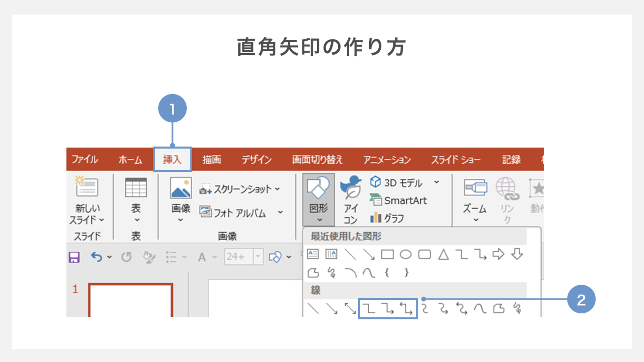This screenshot has width=644, height=362.
Task: Select curved double-arrow connector in 線 section
Action: point(462,309)
